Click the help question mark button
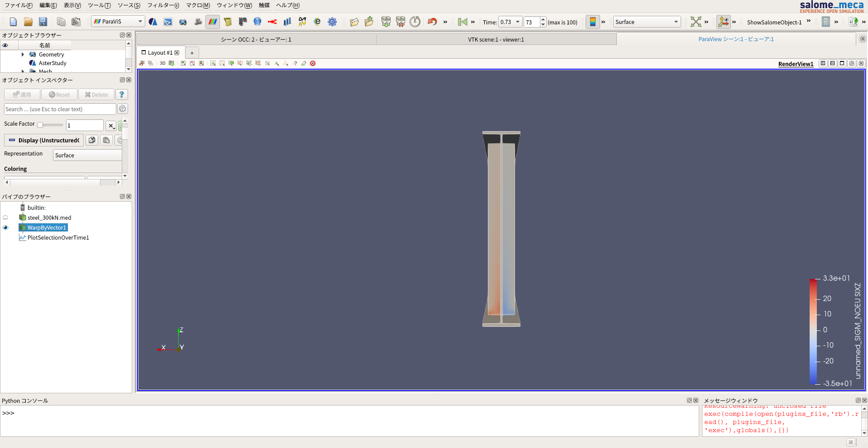 pos(121,94)
